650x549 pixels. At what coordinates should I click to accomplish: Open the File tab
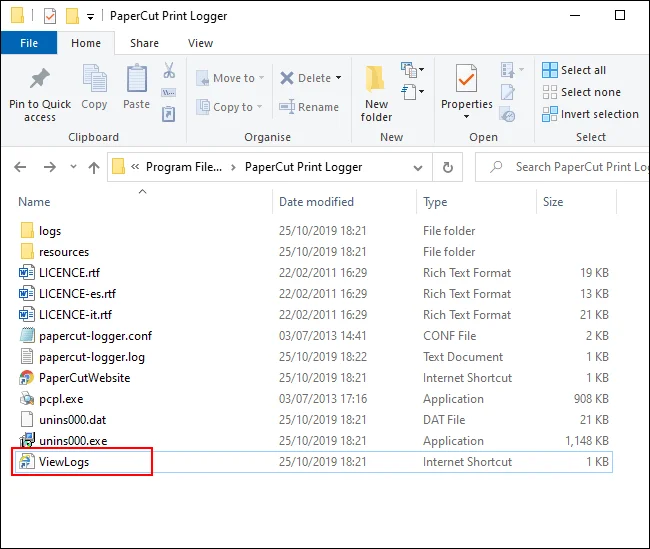[29, 43]
